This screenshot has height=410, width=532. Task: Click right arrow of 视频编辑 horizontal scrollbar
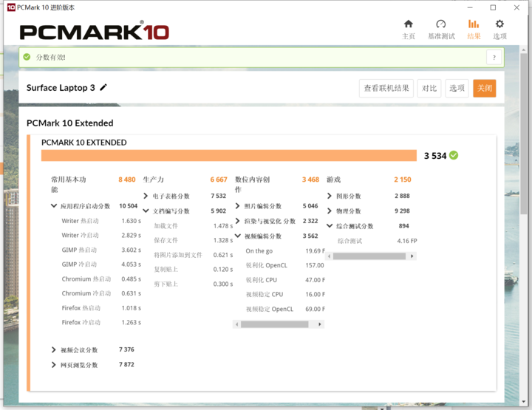click(x=320, y=324)
